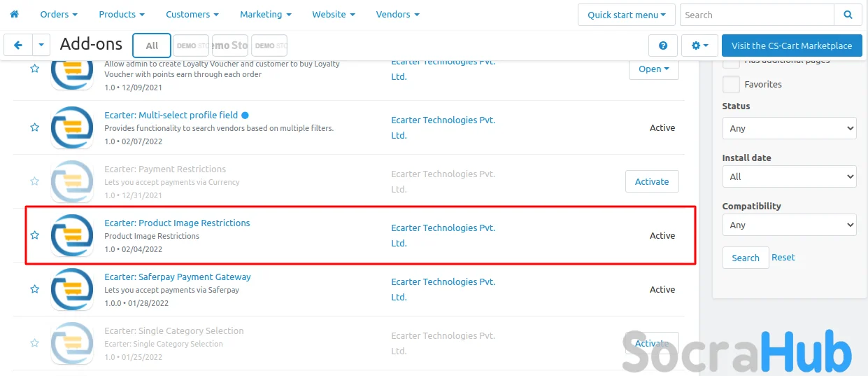868x376 pixels.
Task: Open the gear settings dropdown
Action: tap(699, 46)
